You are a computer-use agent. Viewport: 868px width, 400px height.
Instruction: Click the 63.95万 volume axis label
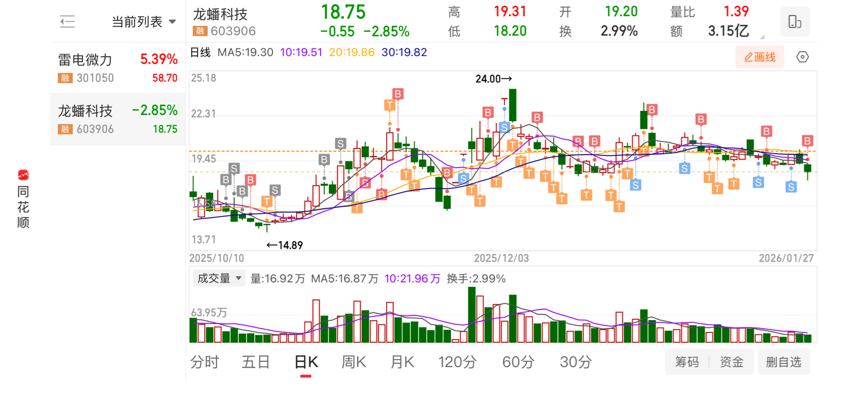point(209,312)
